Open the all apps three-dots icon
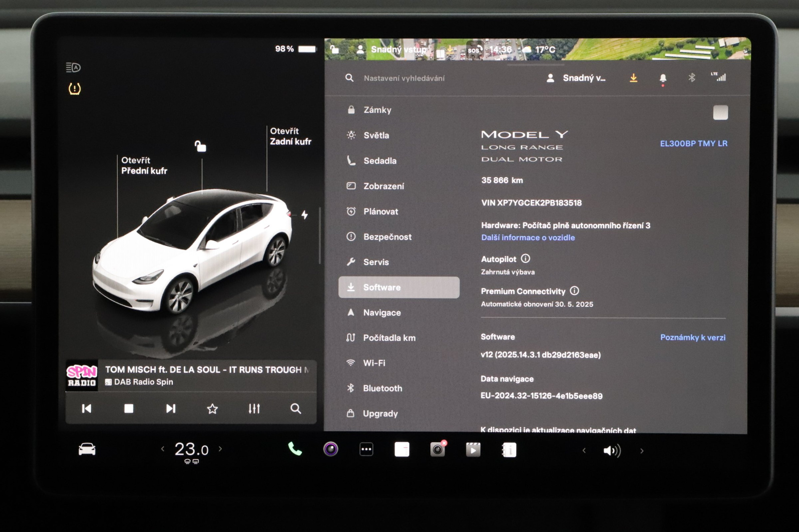 click(367, 449)
